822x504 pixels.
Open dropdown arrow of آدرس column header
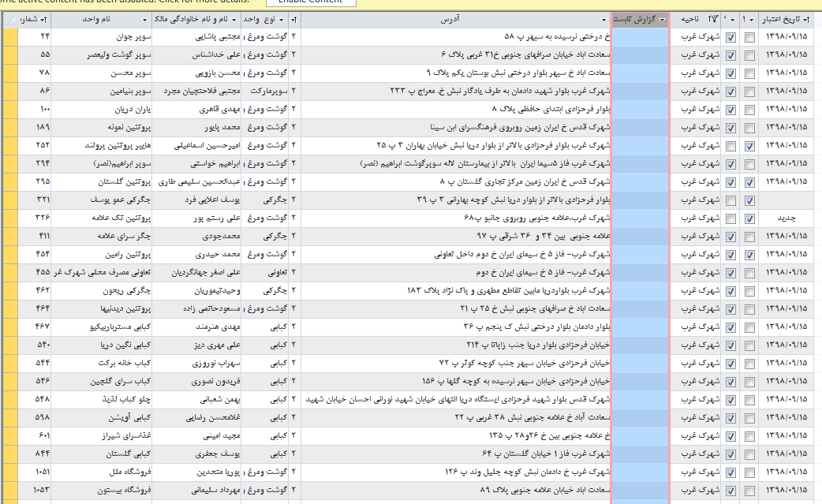(x=604, y=20)
